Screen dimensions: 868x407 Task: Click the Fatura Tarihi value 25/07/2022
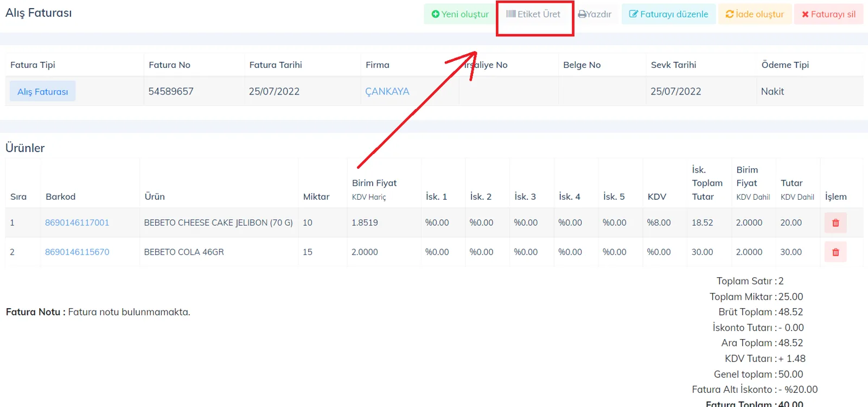[x=274, y=91]
